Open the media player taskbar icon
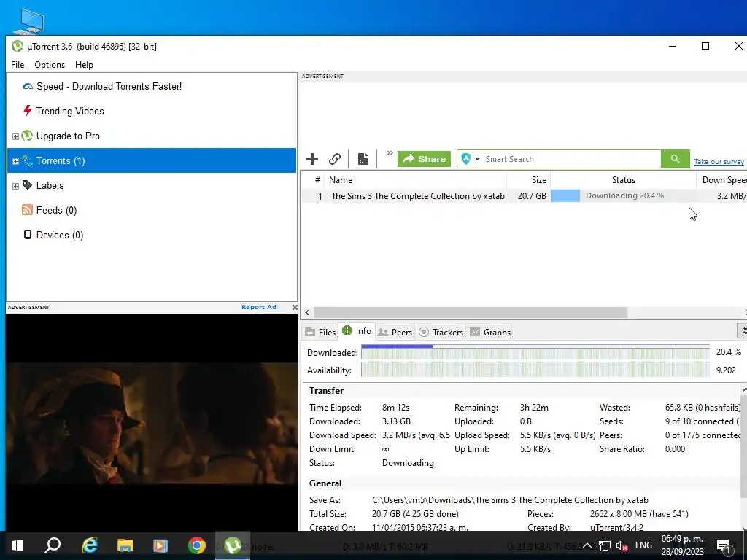The width and height of the screenshot is (747, 560). click(160, 545)
